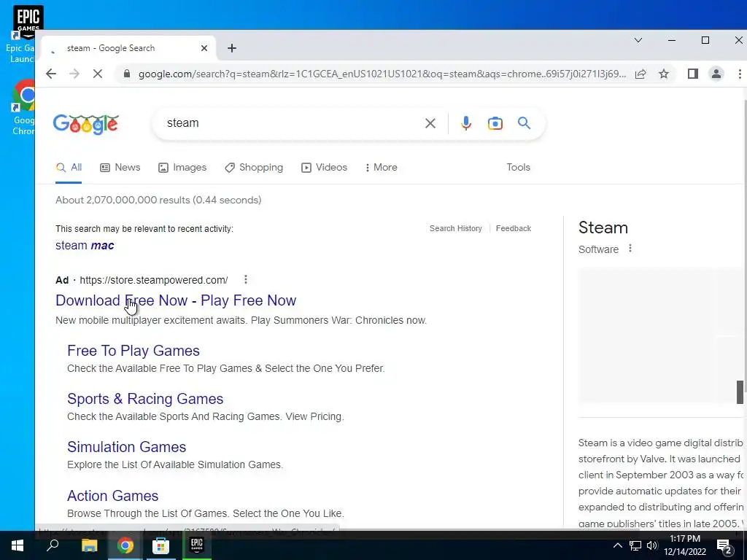Bookmark this page with the star icon
Screen dimensions: 747x560
coord(664,74)
